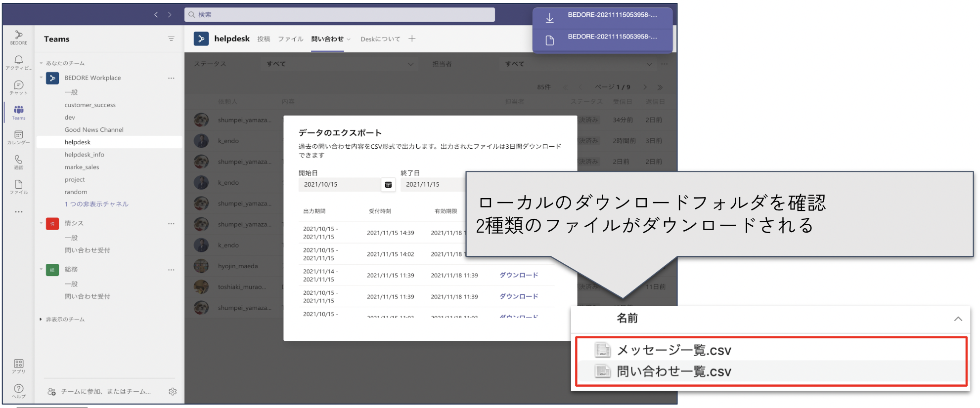Open the ellipsis menu beside assignee filter
The image size is (980, 408).
(x=665, y=64)
